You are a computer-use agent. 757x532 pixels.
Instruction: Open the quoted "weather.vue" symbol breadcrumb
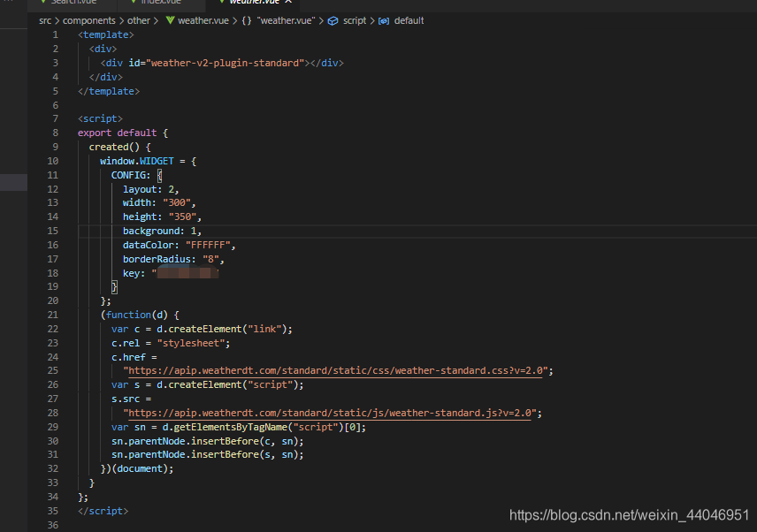(286, 20)
